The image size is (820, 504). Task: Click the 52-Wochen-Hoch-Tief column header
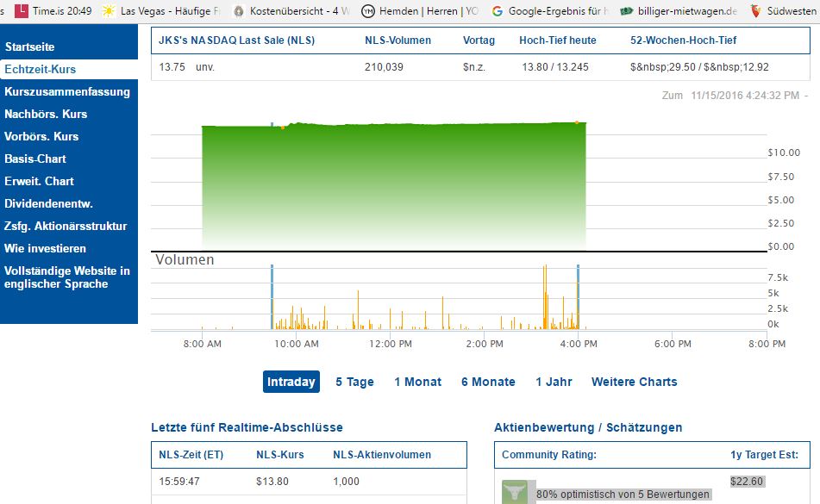(684, 40)
